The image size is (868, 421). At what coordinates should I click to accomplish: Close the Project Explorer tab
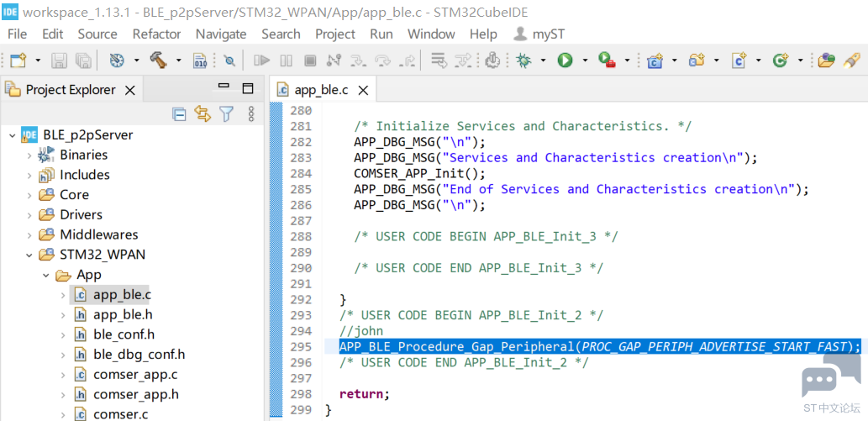(130, 90)
